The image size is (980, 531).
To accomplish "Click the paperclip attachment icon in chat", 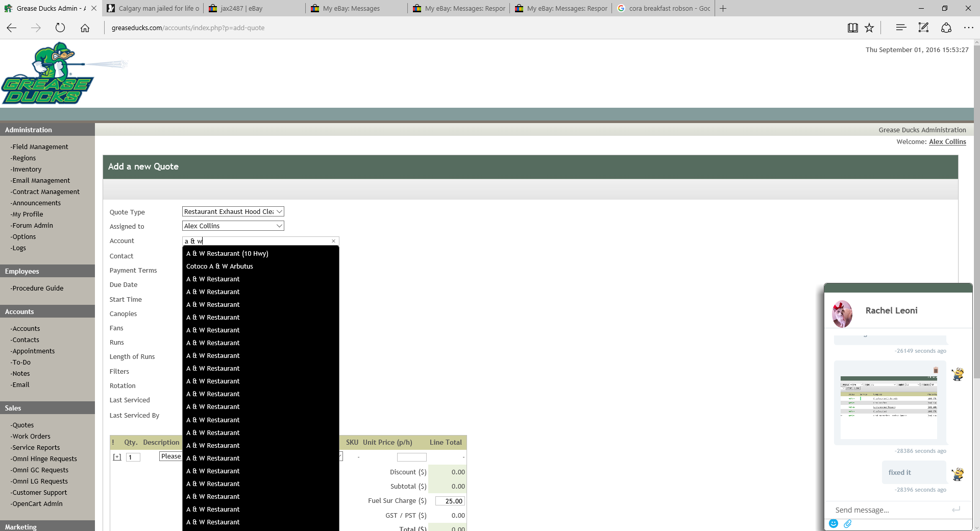I will coord(848,523).
